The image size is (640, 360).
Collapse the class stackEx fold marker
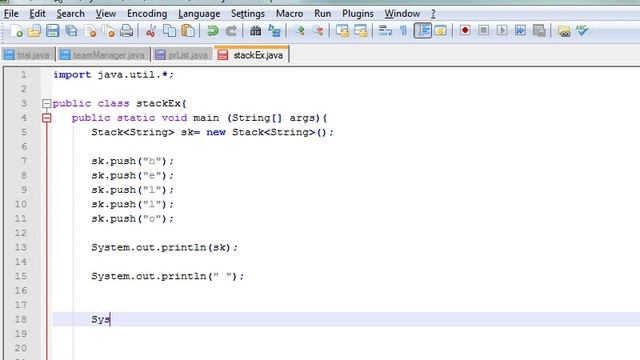(47, 104)
